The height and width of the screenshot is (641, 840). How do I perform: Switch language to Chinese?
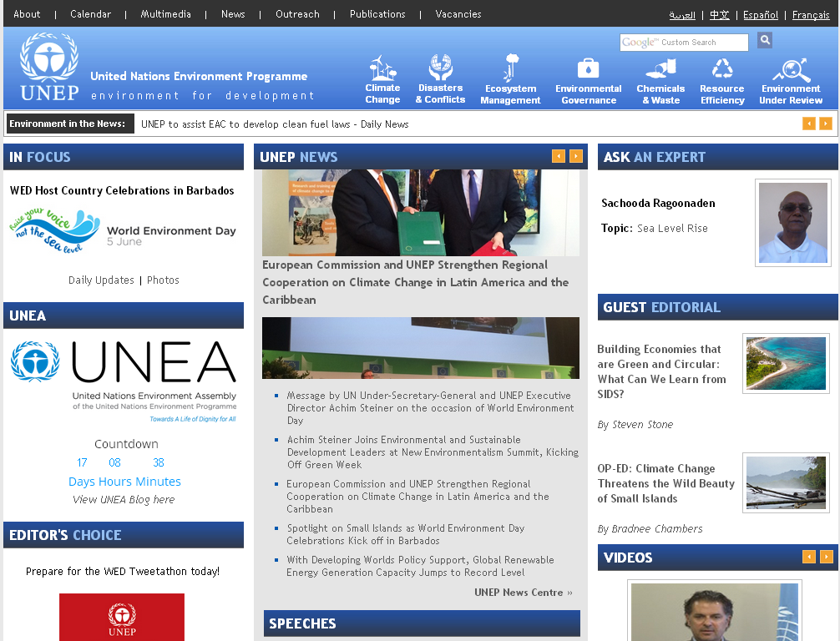(720, 15)
